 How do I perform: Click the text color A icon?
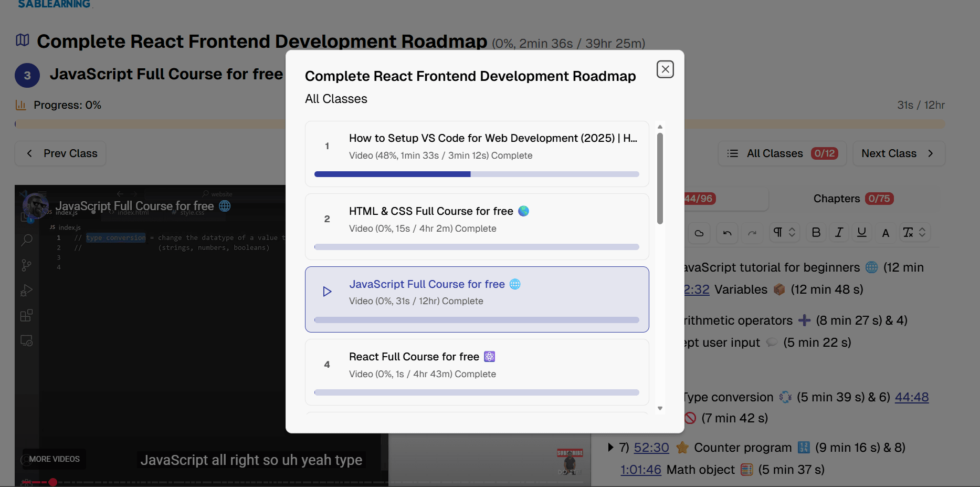pyautogui.click(x=886, y=233)
